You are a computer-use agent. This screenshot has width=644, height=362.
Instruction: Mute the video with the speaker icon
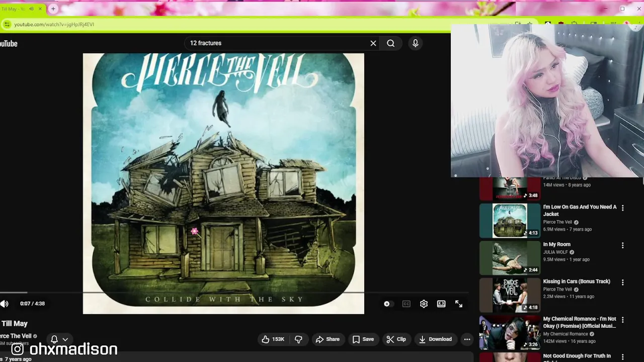pyautogui.click(x=5, y=304)
